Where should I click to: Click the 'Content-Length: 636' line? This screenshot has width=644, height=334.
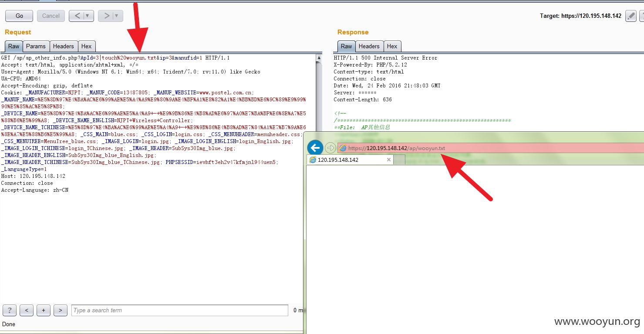point(363,100)
